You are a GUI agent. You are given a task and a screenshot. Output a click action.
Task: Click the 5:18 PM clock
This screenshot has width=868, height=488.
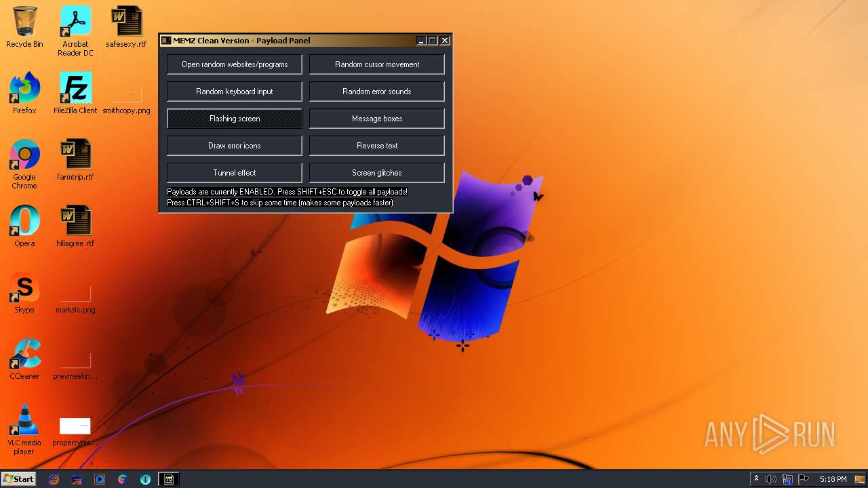point(833,479)
